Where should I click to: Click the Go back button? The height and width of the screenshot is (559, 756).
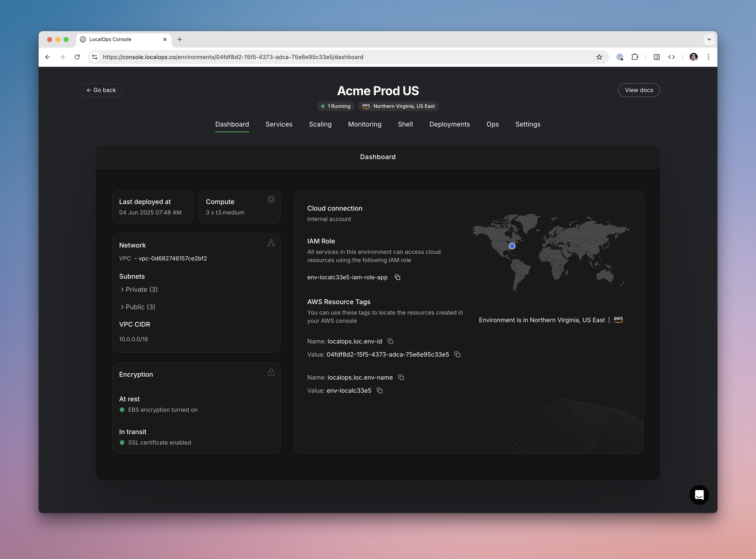pos(101,90)
